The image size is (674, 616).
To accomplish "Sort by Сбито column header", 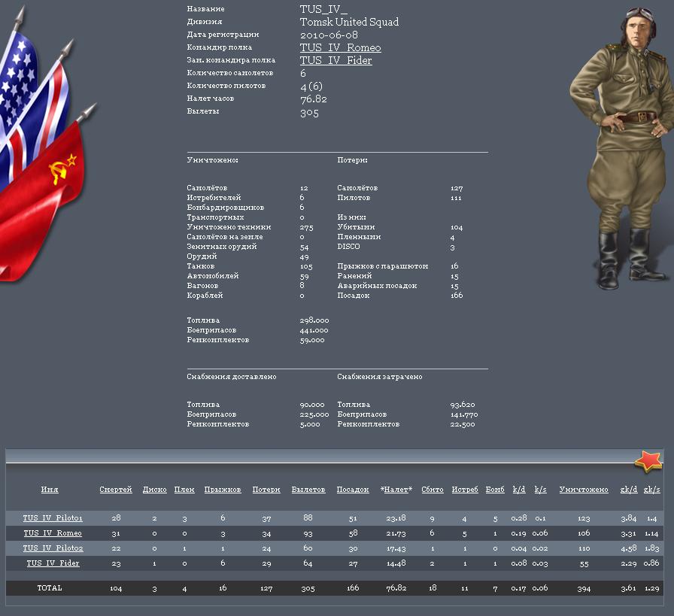I will pyautogui.click(x=433, y=490).
